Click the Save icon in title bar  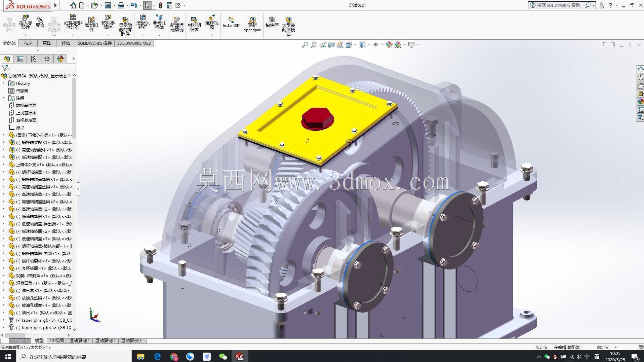pyautogui.click(x=108, y=5)
